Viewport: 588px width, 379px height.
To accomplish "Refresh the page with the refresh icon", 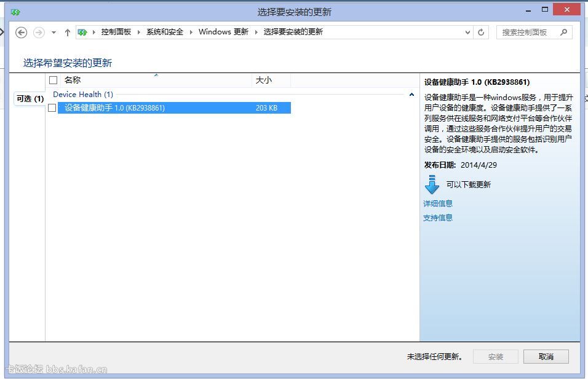I will (481, 33).
